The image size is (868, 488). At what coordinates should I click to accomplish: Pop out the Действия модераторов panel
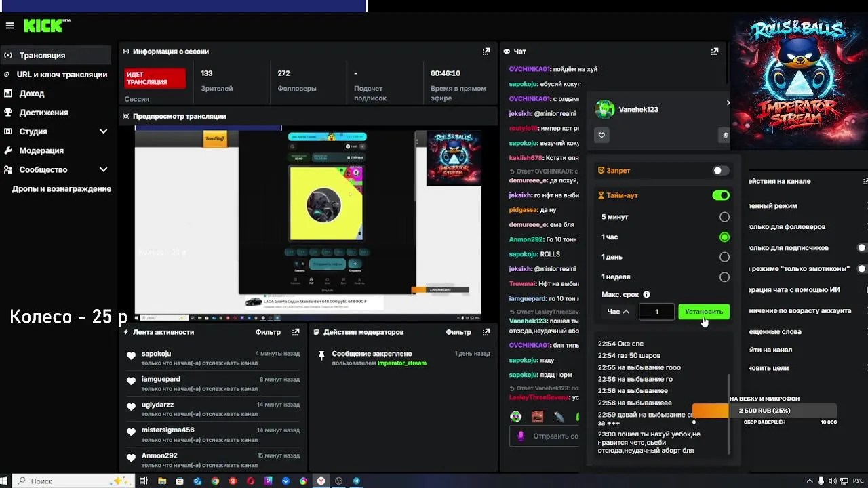pyautogui.click(x=486, y=332)
